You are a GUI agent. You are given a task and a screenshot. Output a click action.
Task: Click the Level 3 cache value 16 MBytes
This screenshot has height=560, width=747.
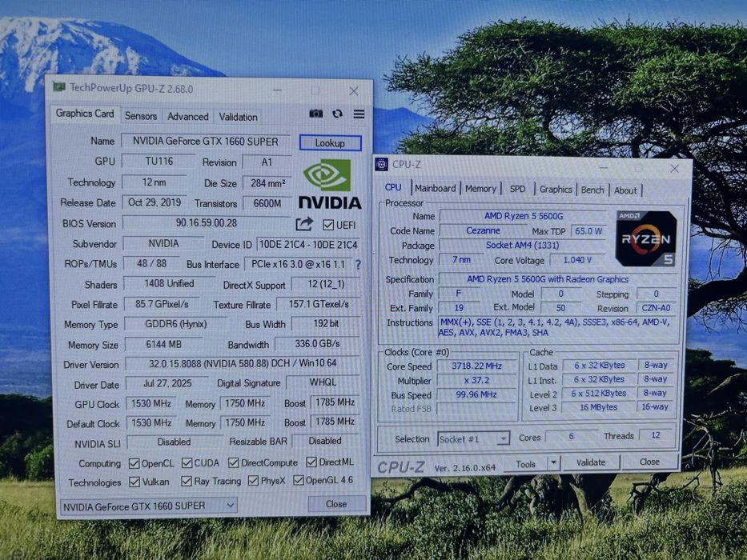[x=598, y=407]
